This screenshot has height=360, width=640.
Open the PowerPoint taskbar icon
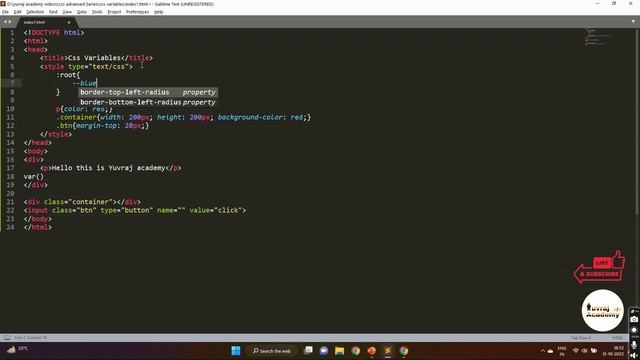coord(371,351)
